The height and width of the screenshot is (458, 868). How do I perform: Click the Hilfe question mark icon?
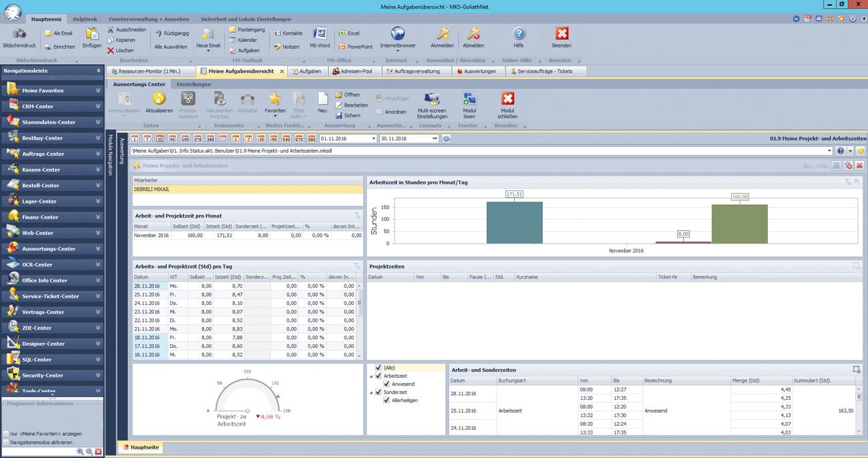click(x=519, y=34)
